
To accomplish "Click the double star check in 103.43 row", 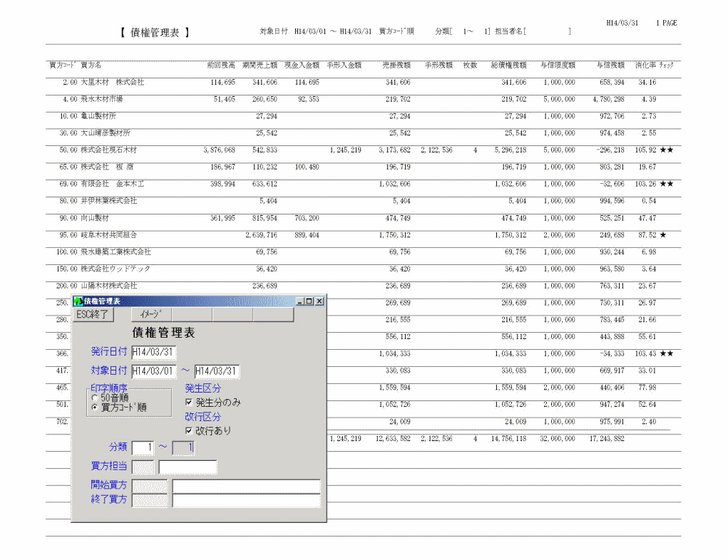I will (667, 354).
